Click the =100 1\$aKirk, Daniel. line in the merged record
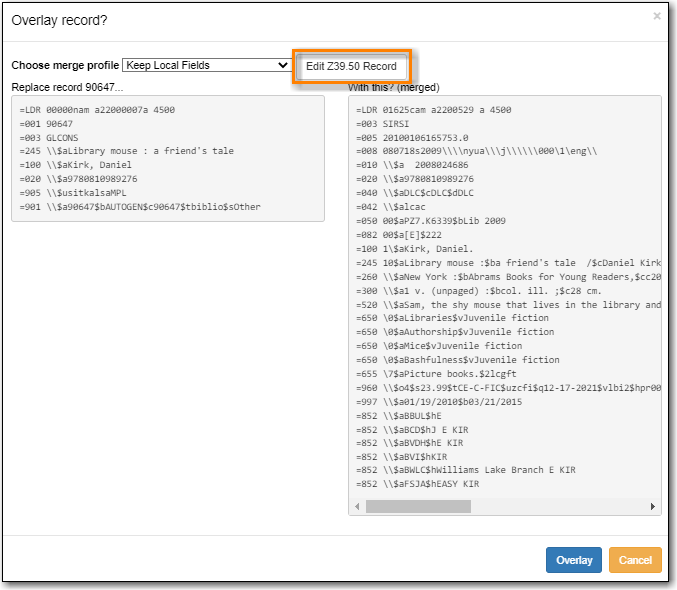 point(414,249)
